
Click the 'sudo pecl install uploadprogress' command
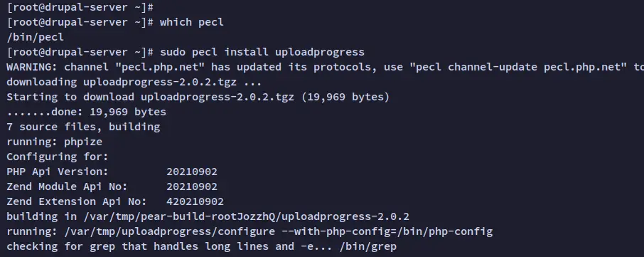tap(262, 52)
